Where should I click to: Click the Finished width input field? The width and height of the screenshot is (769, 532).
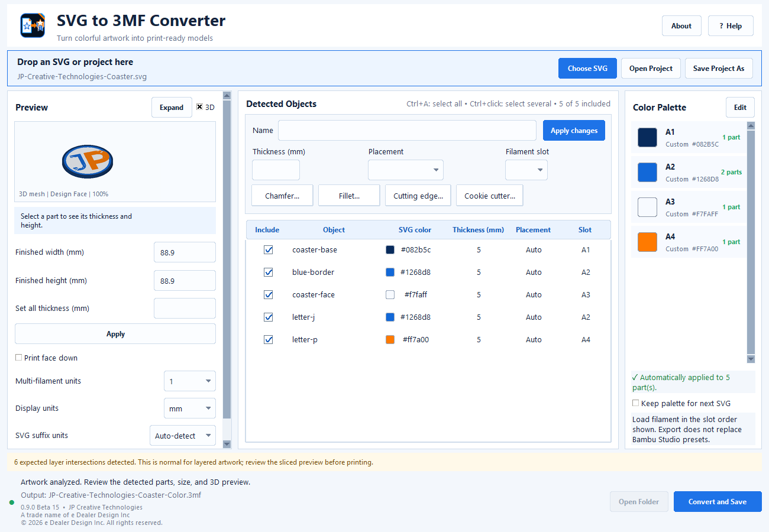pyautogui.click(x=185, y=252)
